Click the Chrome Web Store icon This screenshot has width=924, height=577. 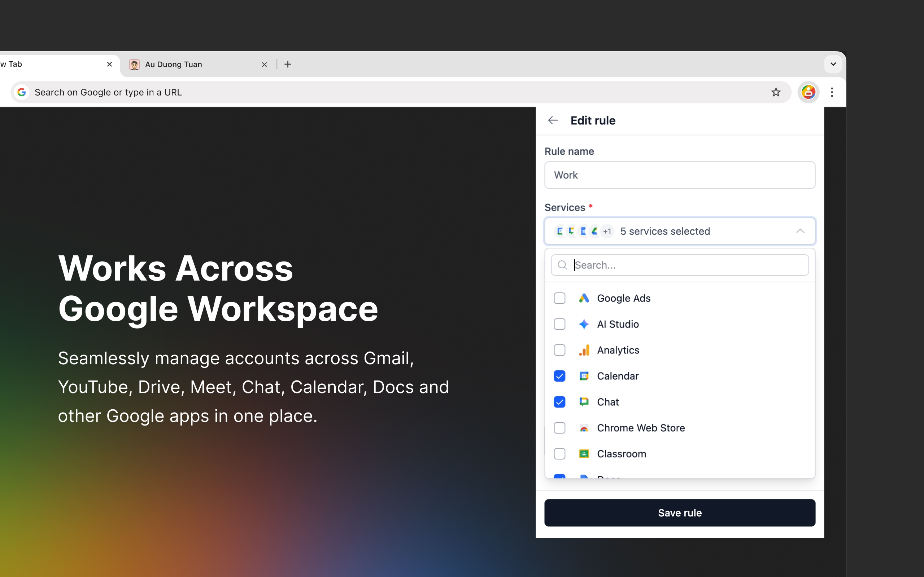click(584, 428)
